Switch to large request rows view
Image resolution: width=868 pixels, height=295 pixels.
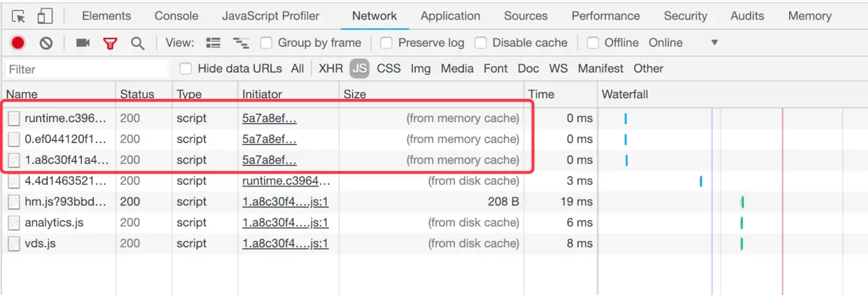214,43
